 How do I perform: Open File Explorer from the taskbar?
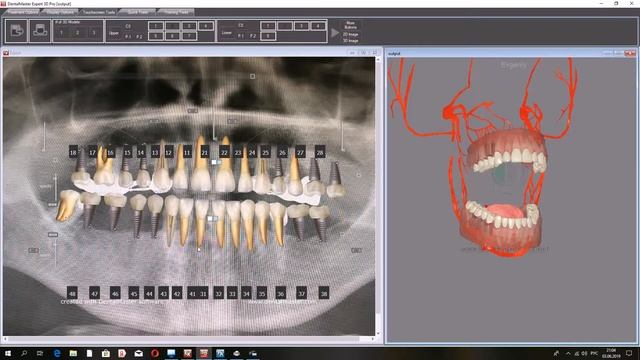click(73, 353)
